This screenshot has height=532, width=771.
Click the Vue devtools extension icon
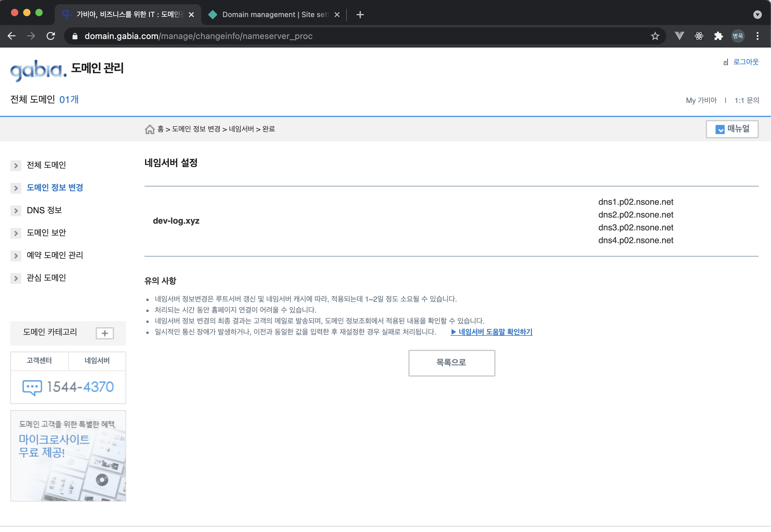pos(679,36)
